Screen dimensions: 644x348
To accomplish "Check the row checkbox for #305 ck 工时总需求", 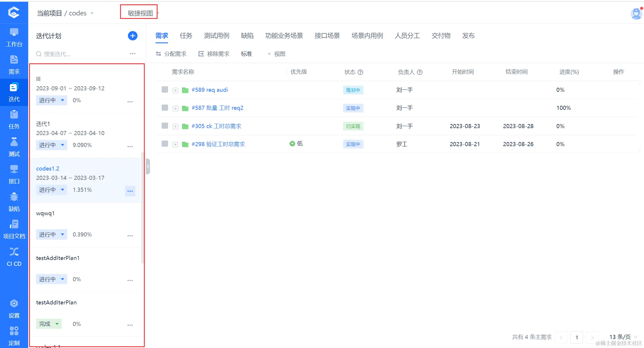I will click(x=165, y=125).
